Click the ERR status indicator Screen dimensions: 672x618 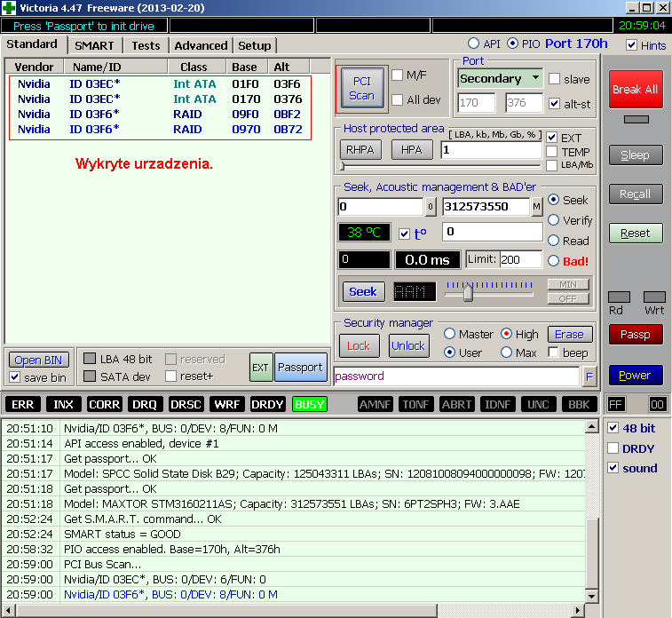pos(22,404)
